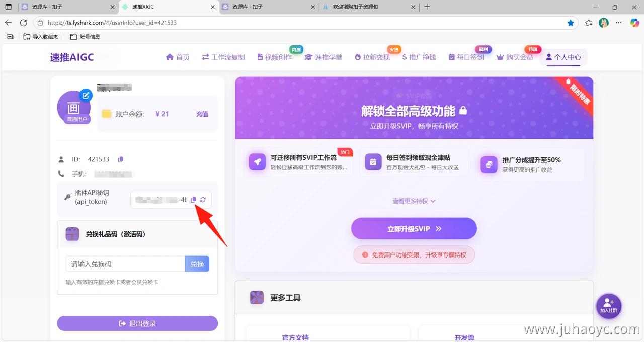Open the tab actions menu icon
Screen dimensions: 644x342
tap(9, 7)
